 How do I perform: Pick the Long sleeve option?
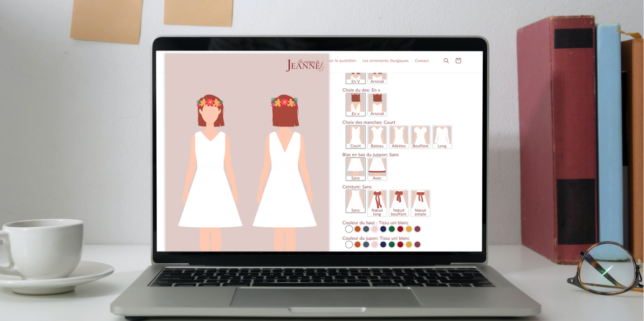point(442,137)
